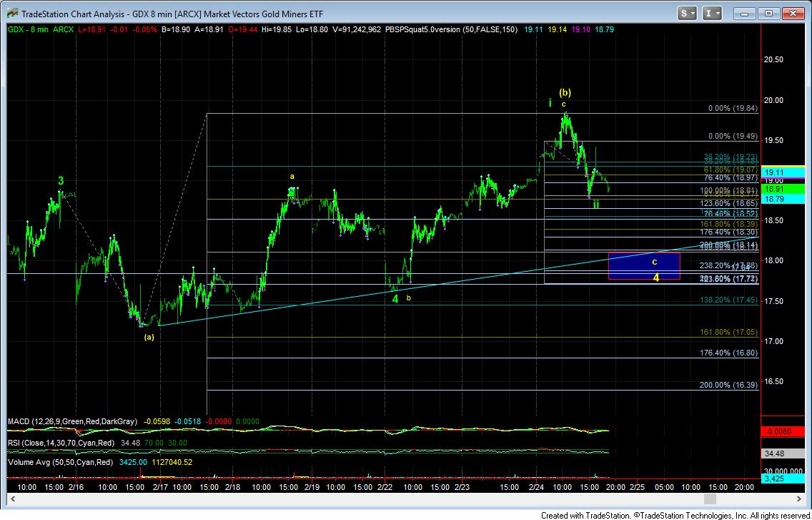Click the "176.40% (16.80)" Fibonacci label

pyautogui.click(x=729, y=353)
